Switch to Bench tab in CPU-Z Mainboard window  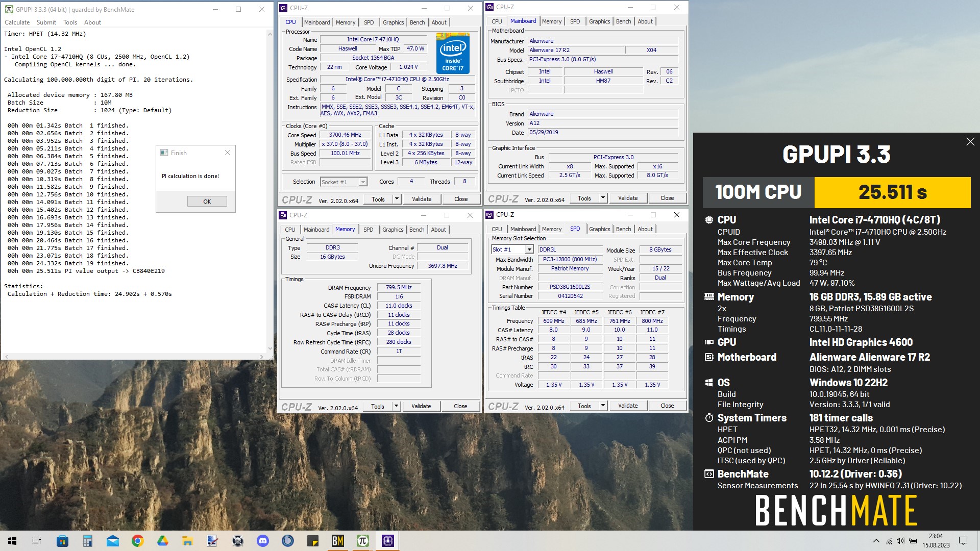pos(624,21)
